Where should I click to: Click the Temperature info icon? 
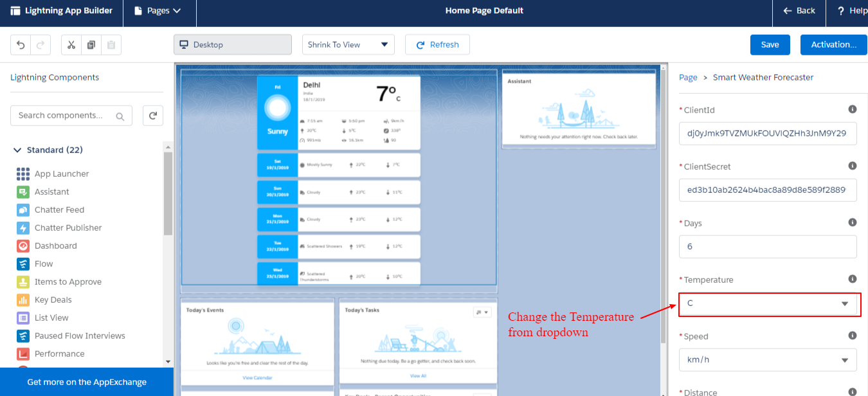pos(853,279)
